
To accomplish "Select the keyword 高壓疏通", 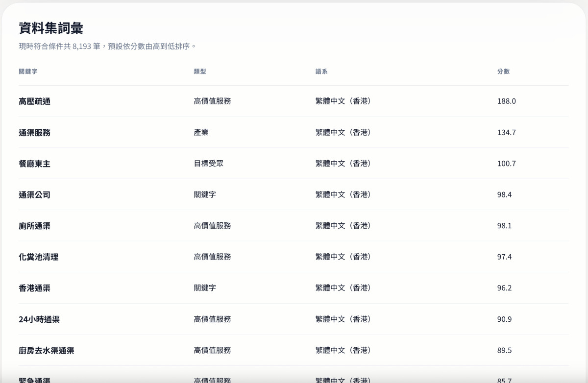I will (x=35, y=101).
